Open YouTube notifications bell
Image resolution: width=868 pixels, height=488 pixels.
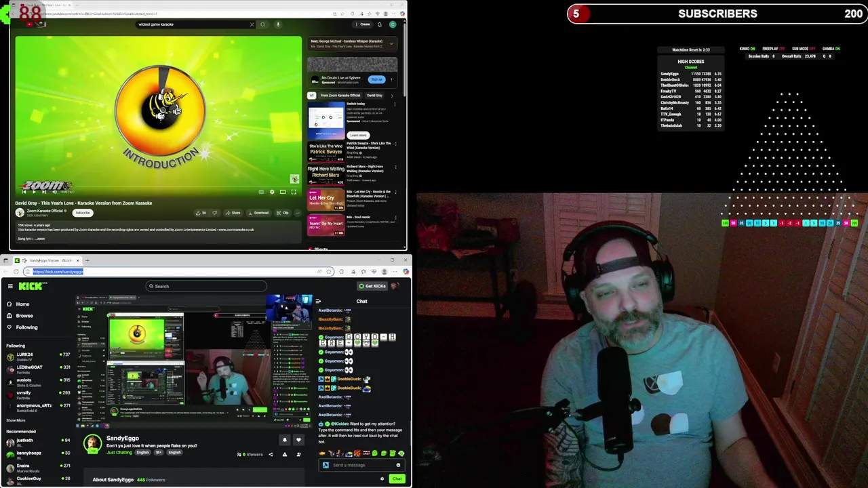(x=380, y=24)
